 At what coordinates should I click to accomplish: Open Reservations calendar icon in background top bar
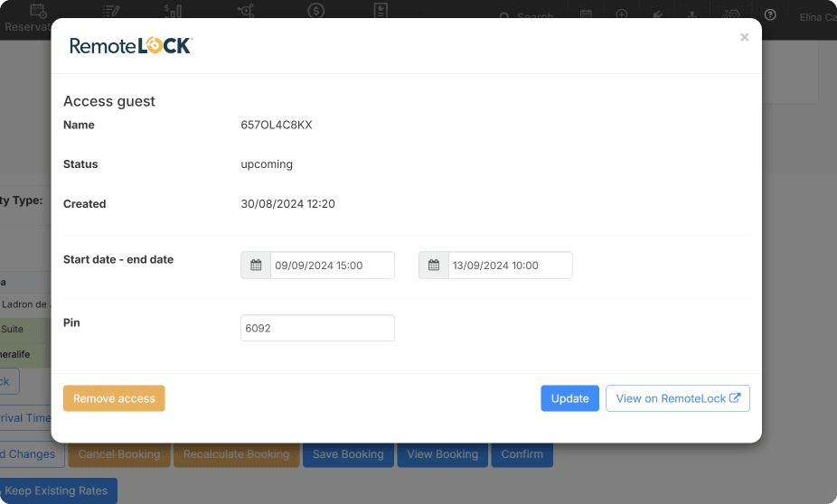coord(38,10)
